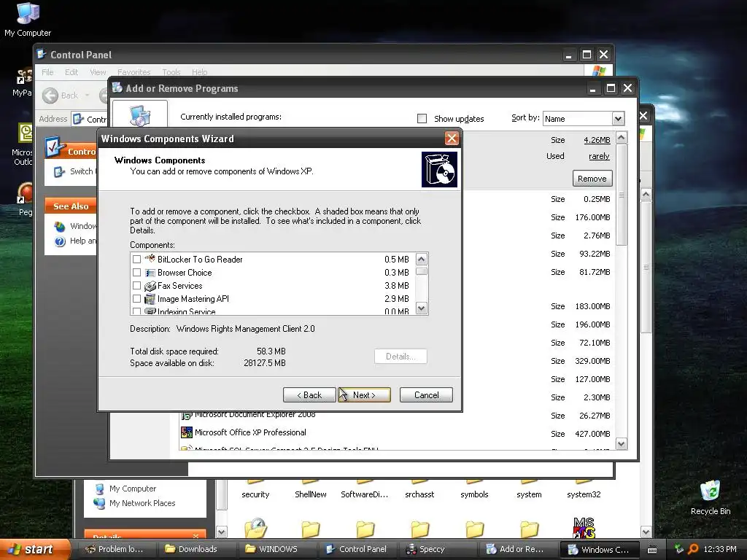Viewport: 747px width, 560px height.
Task: Click Next in the Components Wizard
Action: click(x=364, y=394)
